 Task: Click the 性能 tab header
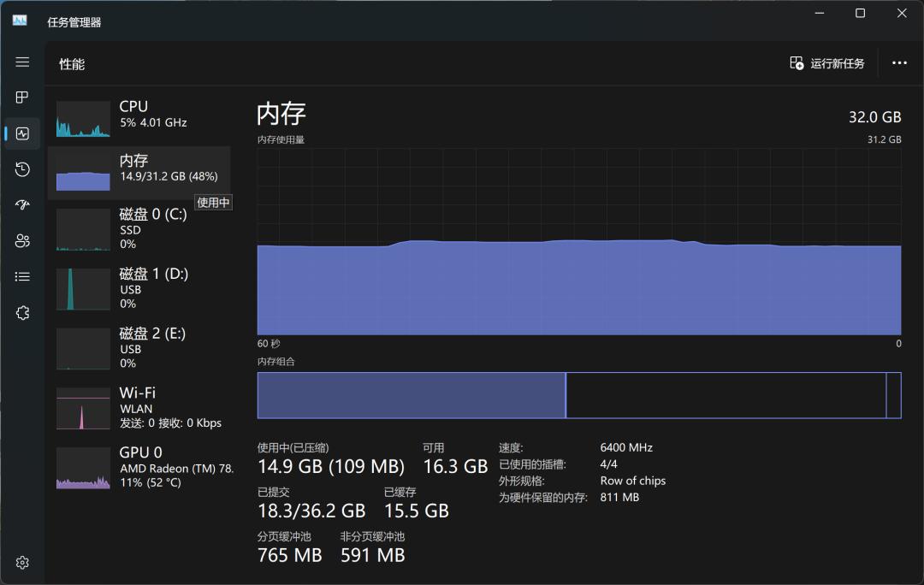pos(71,63)
